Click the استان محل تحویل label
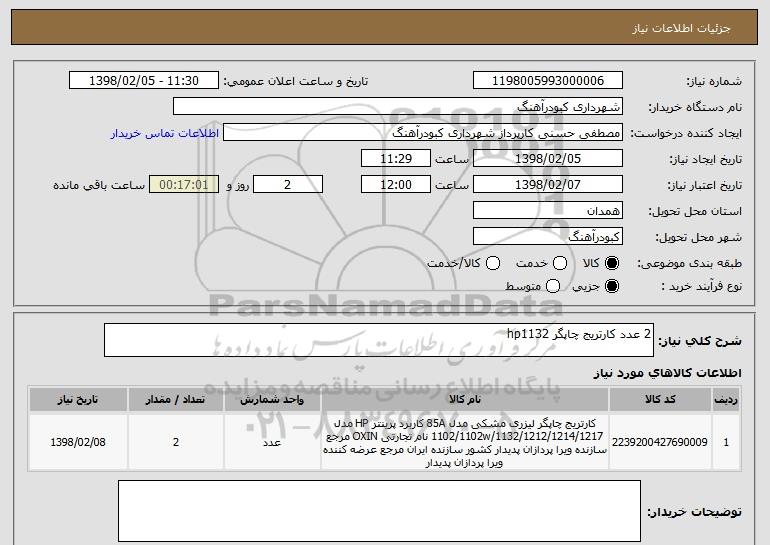 pos(695,211)
